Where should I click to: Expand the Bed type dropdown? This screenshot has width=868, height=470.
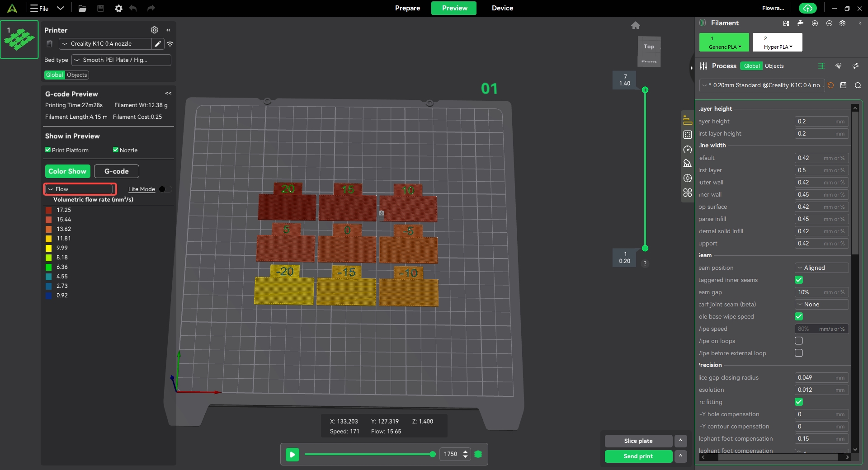click(121, 60)
